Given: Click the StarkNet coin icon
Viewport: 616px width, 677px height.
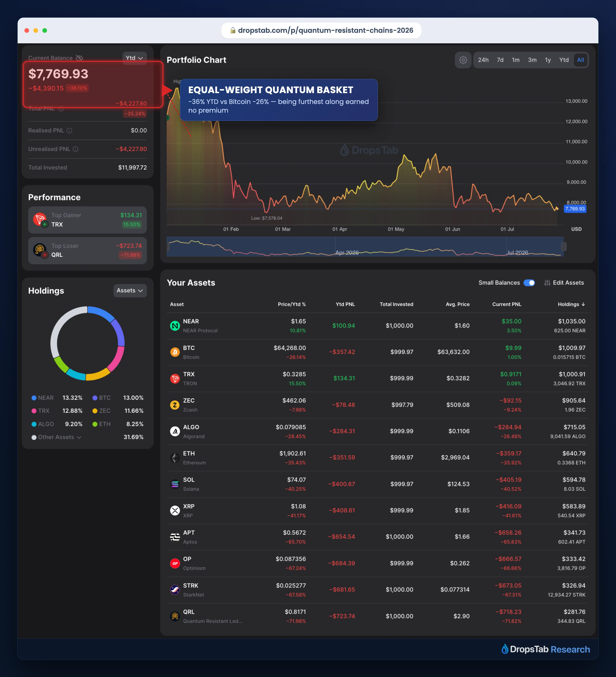Looking at the screenshot, I should pos(175,590).
